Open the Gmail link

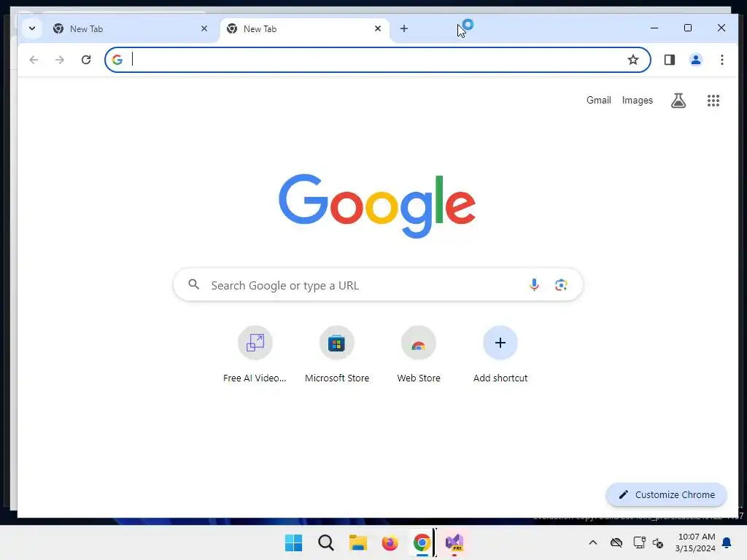coord(598,100)
